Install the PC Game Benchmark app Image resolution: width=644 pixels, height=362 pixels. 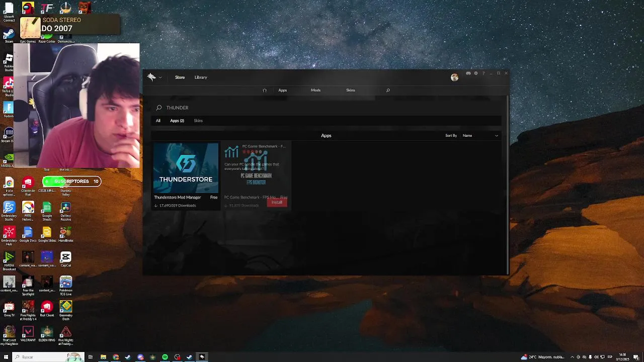point(277,202)
